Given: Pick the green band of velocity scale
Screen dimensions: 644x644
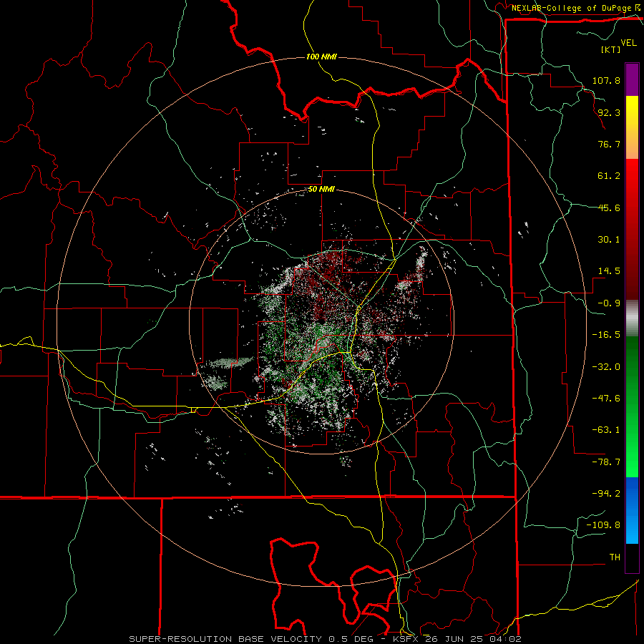Looking at the screenshot, I should pyautogui.click(x=632, y=406).
